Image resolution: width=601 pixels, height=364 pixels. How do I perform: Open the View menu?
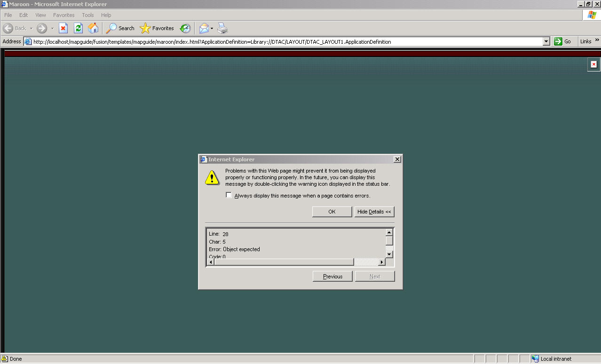point(40,15)
